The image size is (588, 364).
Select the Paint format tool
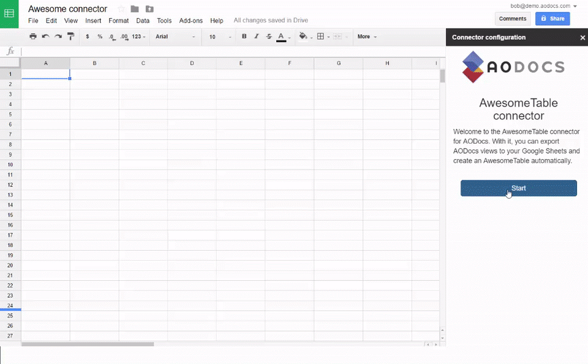pos(70,36)
